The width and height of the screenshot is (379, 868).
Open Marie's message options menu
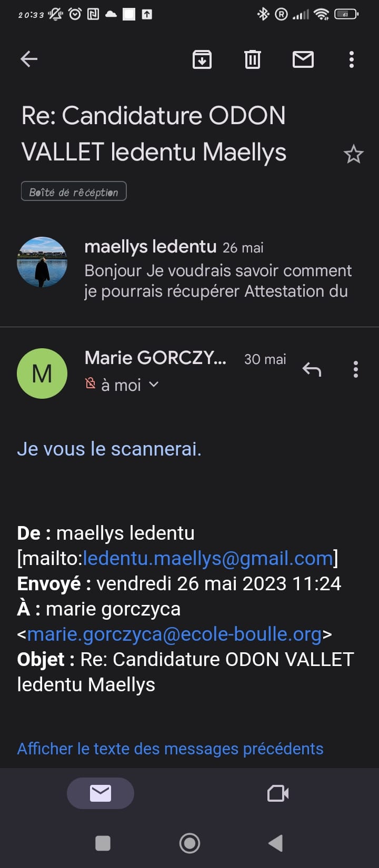tap(356, 370)
